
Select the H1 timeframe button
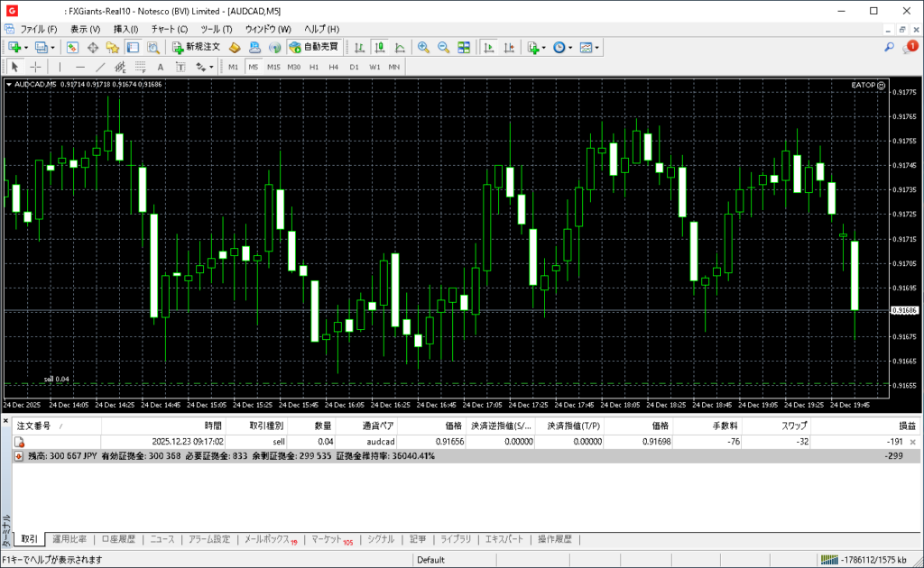point(314,67)
